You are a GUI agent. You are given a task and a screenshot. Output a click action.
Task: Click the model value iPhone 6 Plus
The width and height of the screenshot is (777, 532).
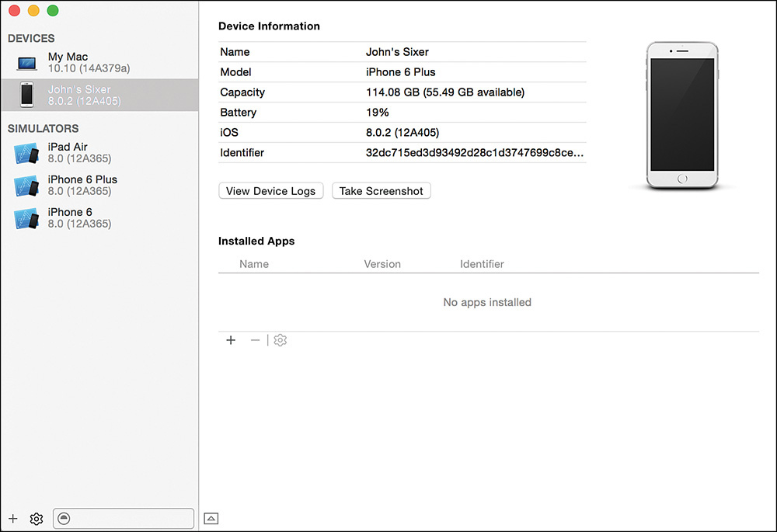click(400, 72)
